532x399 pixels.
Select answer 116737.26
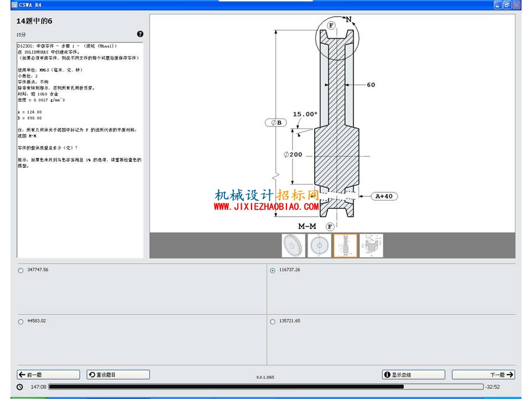pos(273,270)
